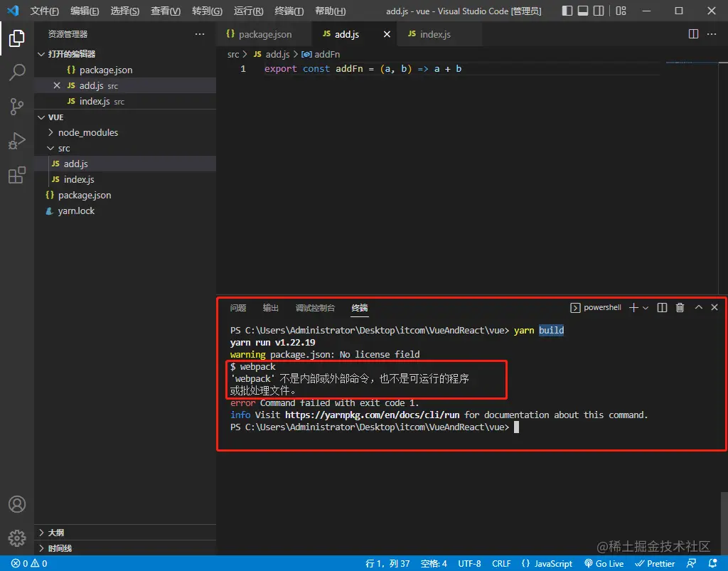Start the Go Live server

click(x=604, y=563)
